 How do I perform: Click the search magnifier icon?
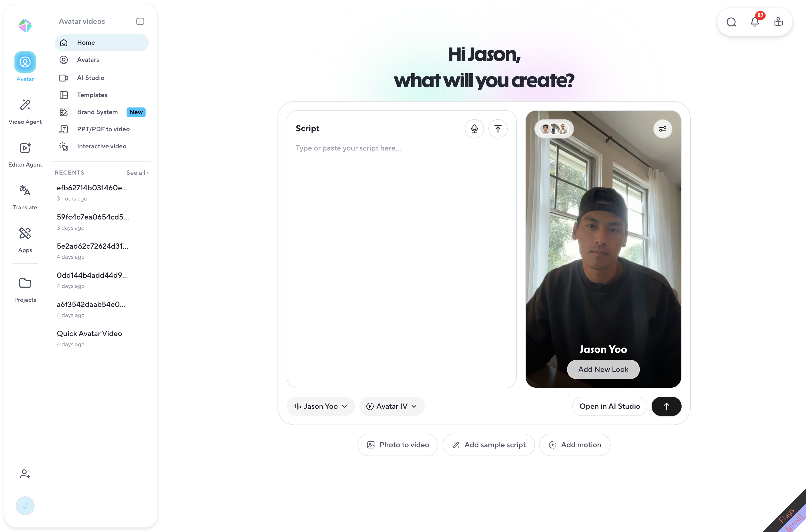point(731,22)
